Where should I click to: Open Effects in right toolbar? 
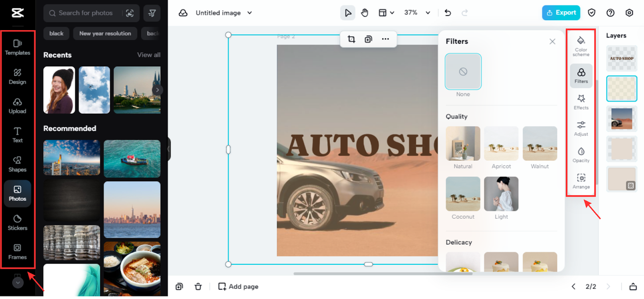pyautogui.click(x=581, y=102)
